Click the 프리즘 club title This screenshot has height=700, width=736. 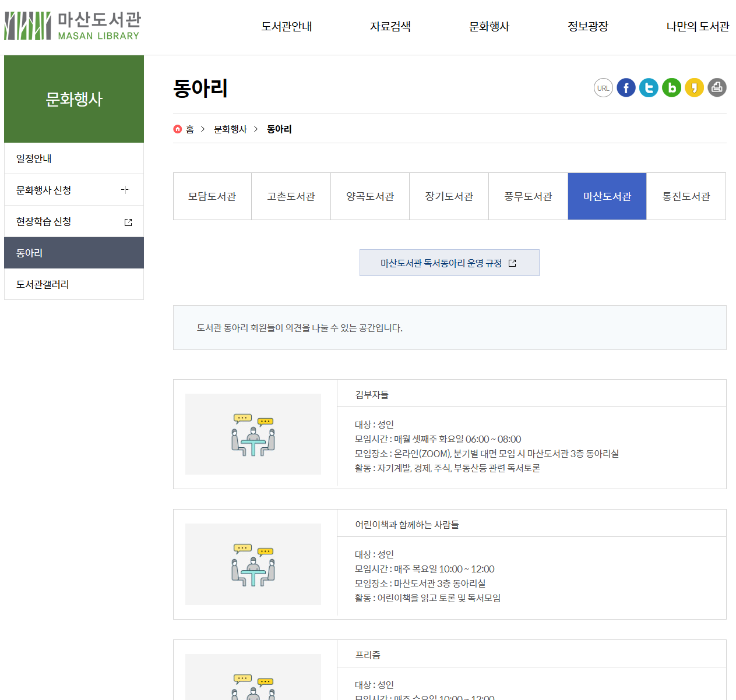(x=368, y=655)
